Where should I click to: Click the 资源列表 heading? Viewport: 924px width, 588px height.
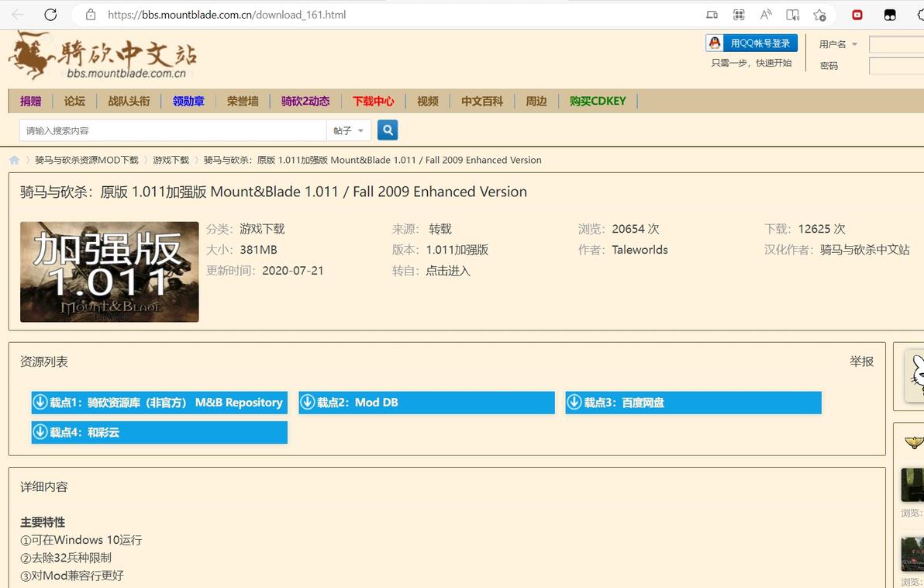coord(44,361)
